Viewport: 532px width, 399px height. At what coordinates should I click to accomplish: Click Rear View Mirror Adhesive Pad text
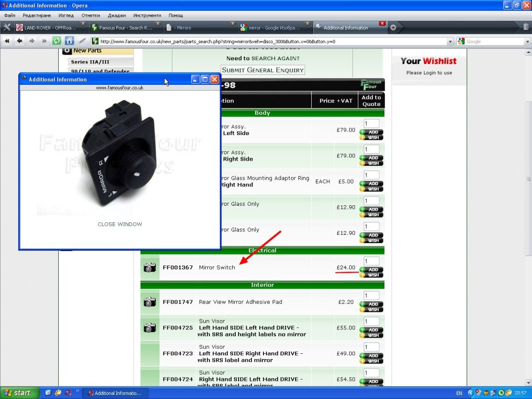click(240, 302)
